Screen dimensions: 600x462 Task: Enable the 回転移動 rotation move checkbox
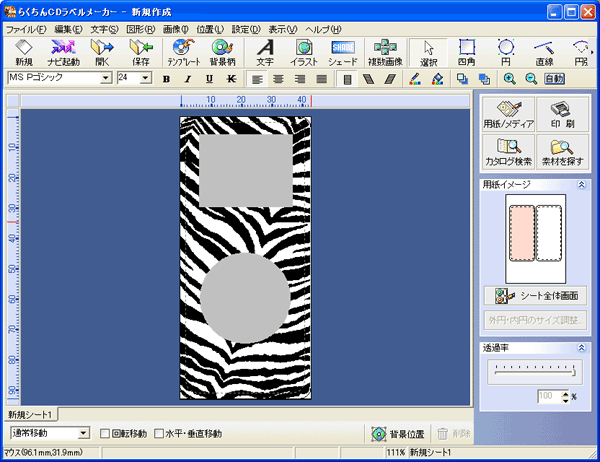click(x=104, y=434)
